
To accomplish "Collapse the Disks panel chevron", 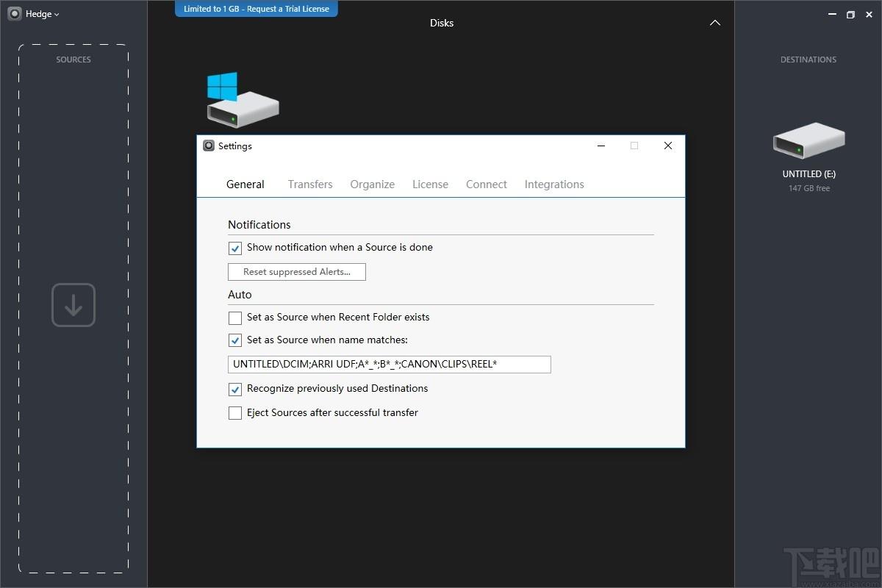I will [715, 23].
